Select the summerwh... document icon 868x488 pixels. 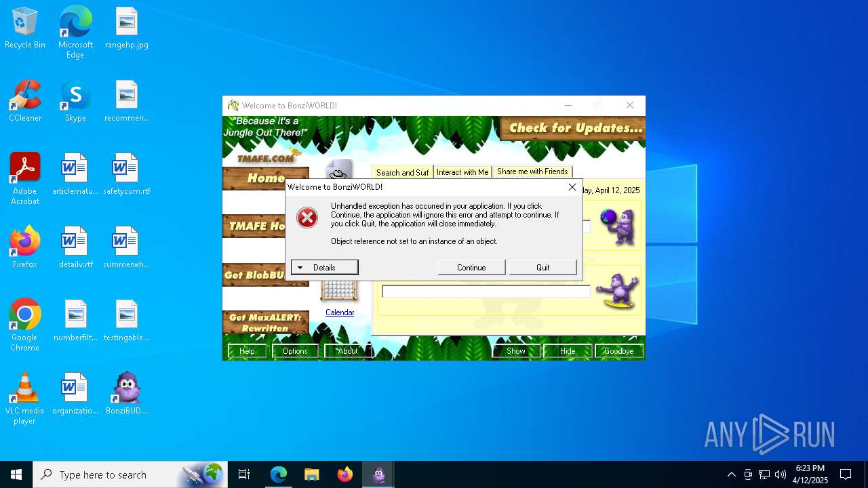coord(127,248)
